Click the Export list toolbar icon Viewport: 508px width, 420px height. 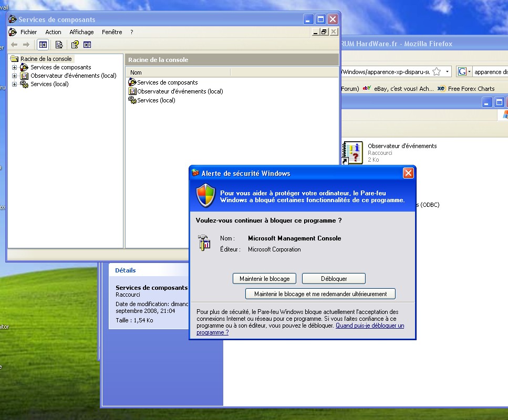(x=59, y=45)
